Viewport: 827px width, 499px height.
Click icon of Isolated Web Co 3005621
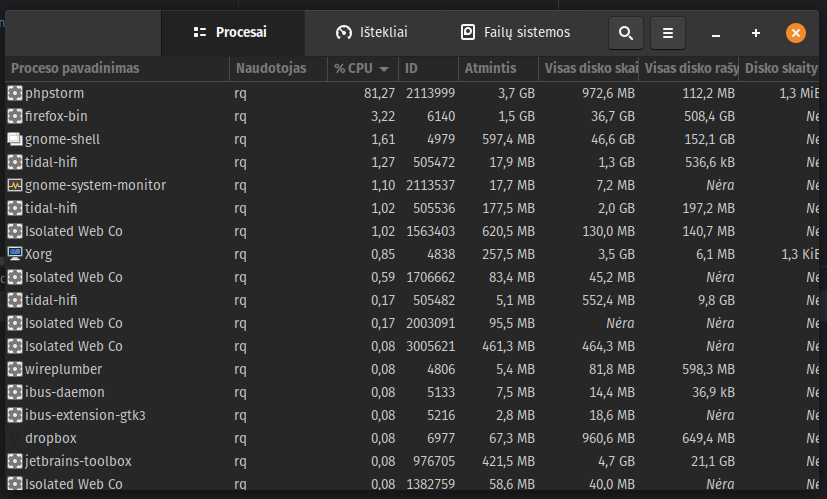(x=15, y=347)
